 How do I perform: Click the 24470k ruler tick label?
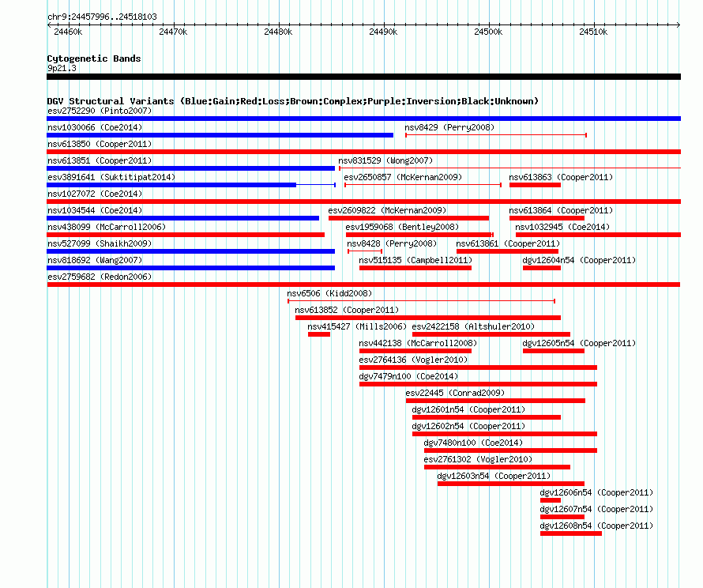point(173,32)
